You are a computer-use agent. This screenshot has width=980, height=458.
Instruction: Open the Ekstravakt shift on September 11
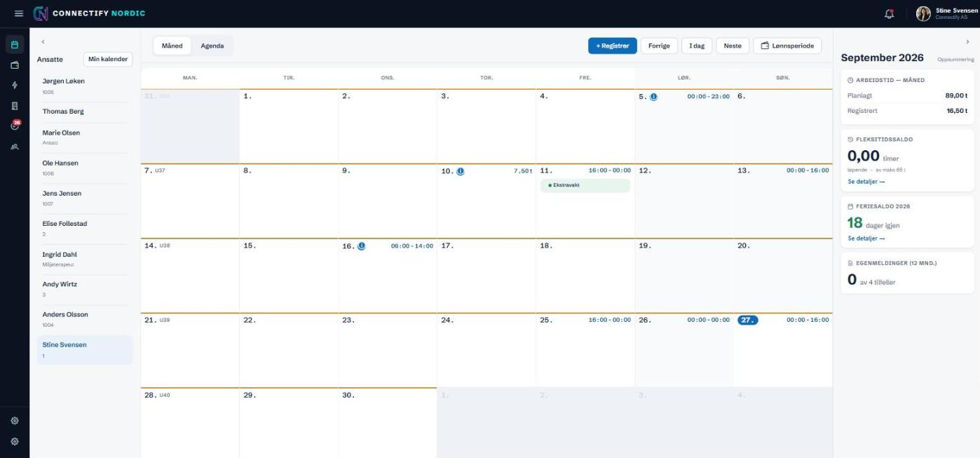[x=585, y=185]
